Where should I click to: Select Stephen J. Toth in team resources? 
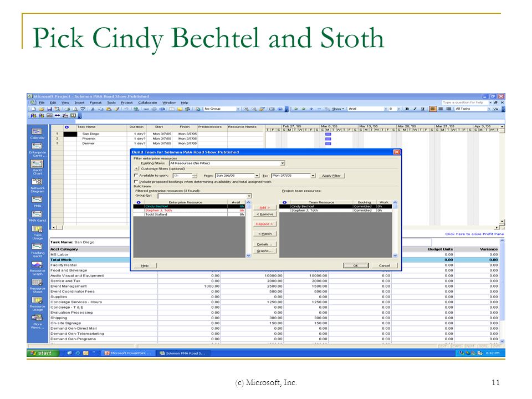tap(335, 211)
